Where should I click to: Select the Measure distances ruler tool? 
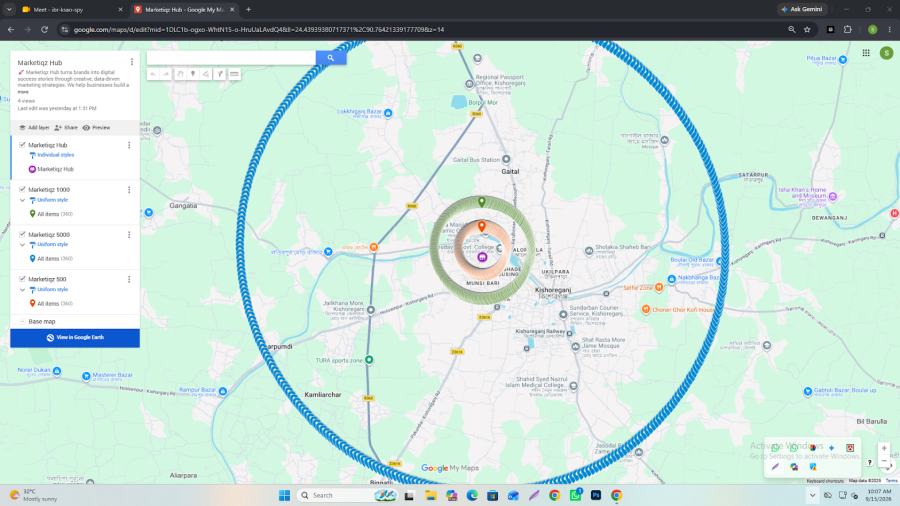[234, 74]
